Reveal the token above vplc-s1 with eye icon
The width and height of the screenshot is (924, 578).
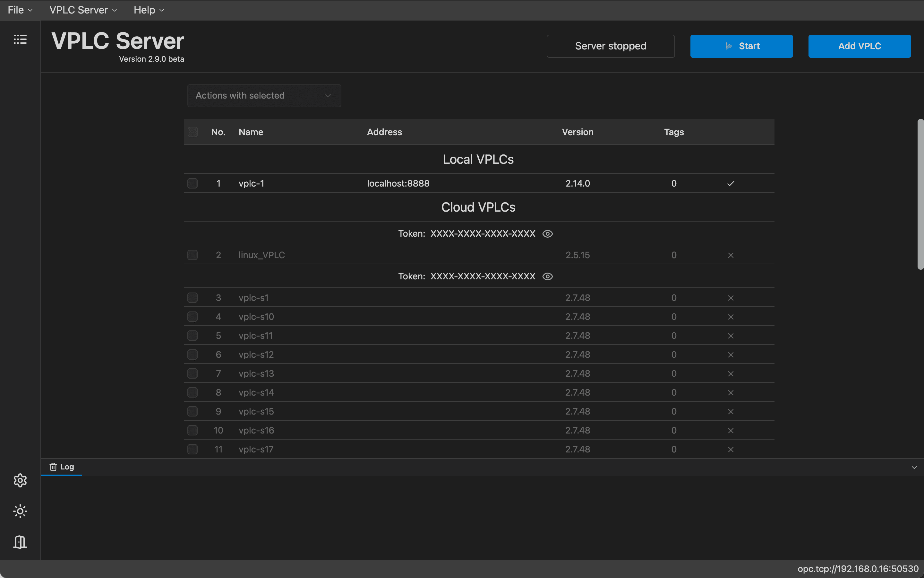(x=548, y=276)
